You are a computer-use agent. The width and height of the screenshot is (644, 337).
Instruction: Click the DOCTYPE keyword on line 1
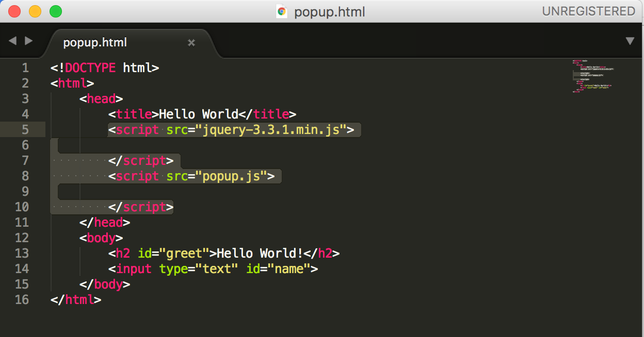click(x=90, y=68)
